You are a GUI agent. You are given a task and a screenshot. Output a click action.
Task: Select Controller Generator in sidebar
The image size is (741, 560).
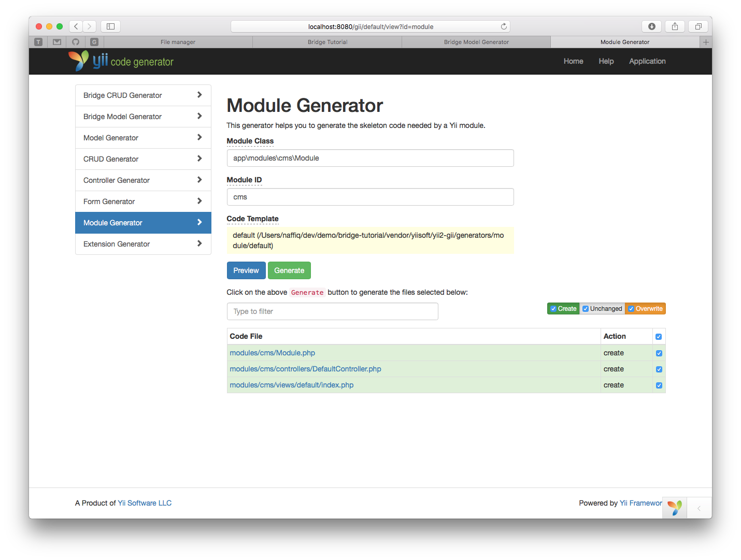tap(143, 180)
